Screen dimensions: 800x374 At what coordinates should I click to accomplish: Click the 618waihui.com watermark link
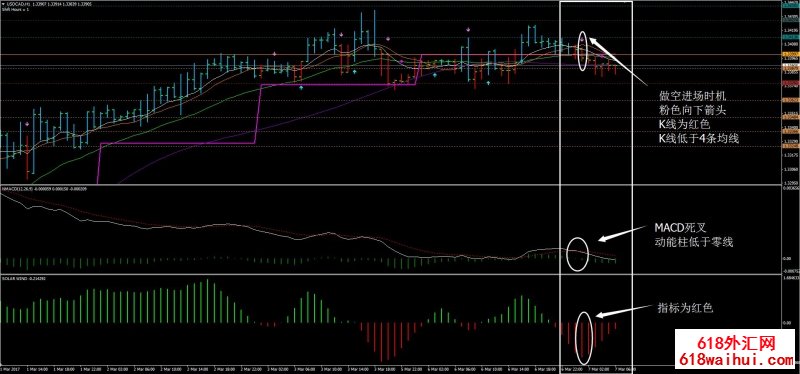tap(737, 360)
